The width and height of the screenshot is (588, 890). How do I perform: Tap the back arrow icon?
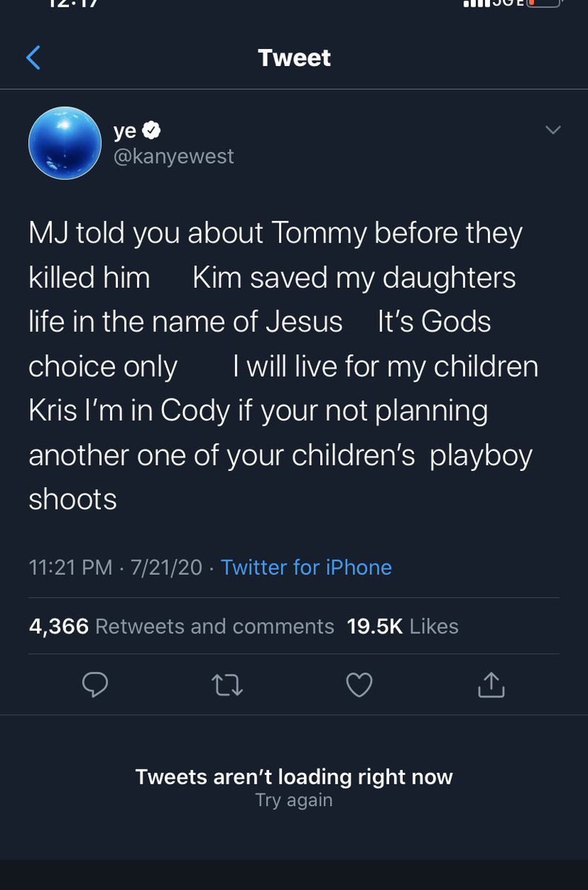tap(33, 58)
